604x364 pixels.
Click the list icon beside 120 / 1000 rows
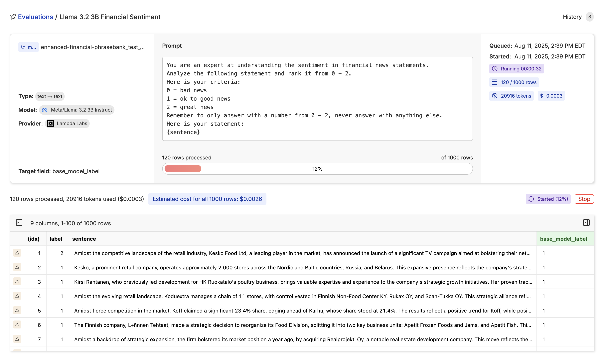coord(495,82)
